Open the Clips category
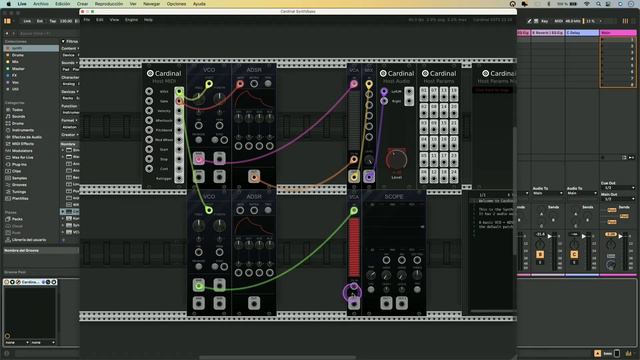Image resolution: width=640 pixels, height=360 pixels. point(16,171)
